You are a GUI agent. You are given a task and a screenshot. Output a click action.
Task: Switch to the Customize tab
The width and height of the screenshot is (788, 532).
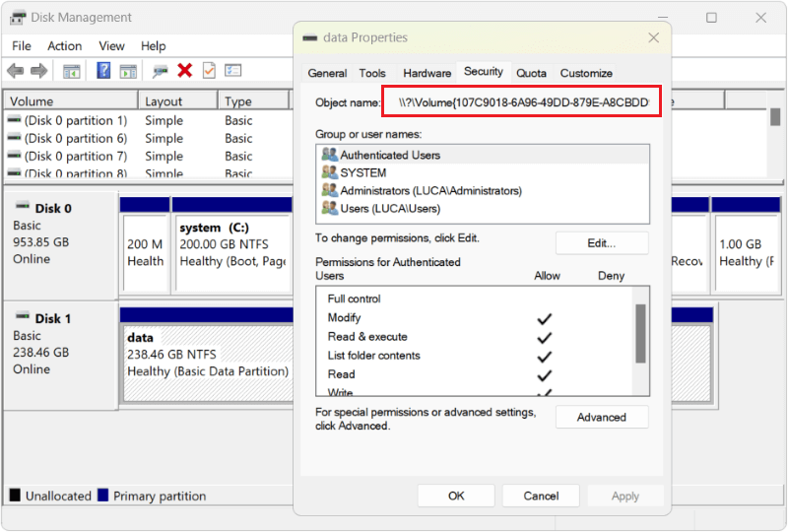tap(586, 74)
